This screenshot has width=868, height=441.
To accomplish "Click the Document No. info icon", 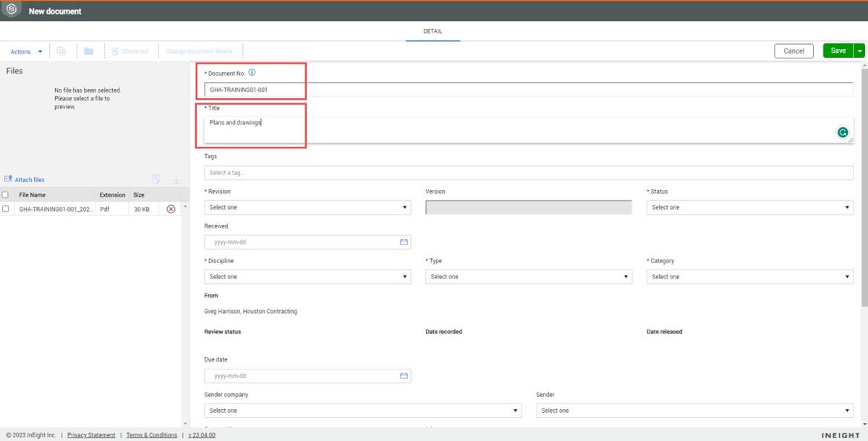I will pyautogui.click(x=252, y=73).
